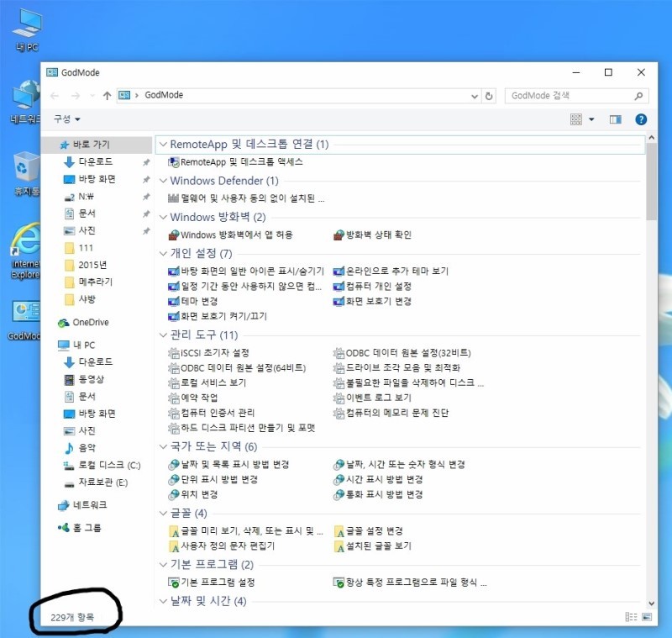Open 시간 표시 방법 변경
The width and height of the screenshot is (672, 638).
click(378, 479)
